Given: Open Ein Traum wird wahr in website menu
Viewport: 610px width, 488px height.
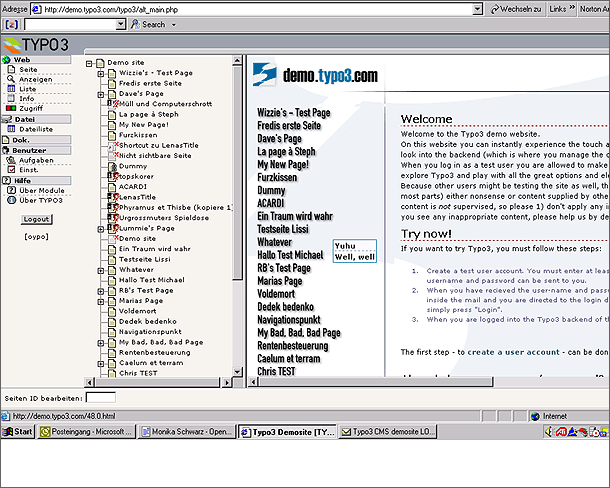Looking at the screenshot, I should [295, 216].
